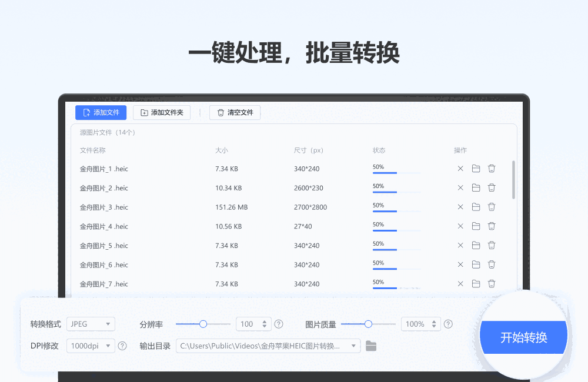588x382 pixels.
Task: Open containing folder for 金舟图片_2.heic
Action: click(x=476, y=187)
